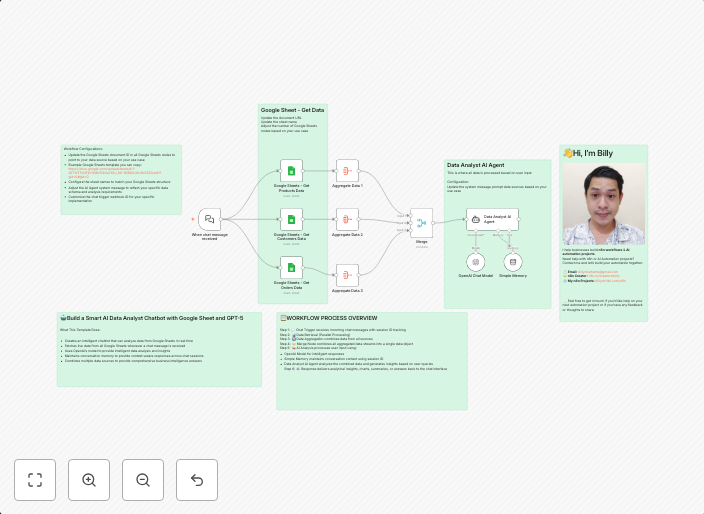Open the Google Sheets Get Orders Data node

click(x=291, y=268)
